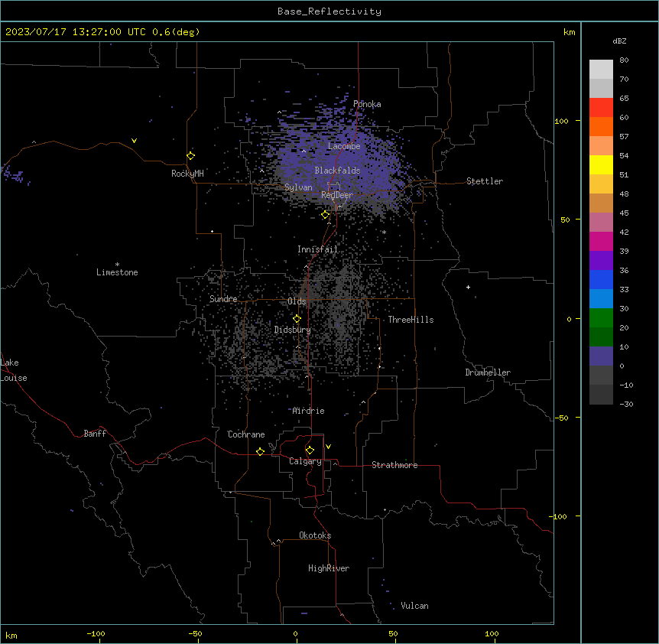Click the -100 tick label on the right axis
Screen dimensions: 659x644
(560, 516)
